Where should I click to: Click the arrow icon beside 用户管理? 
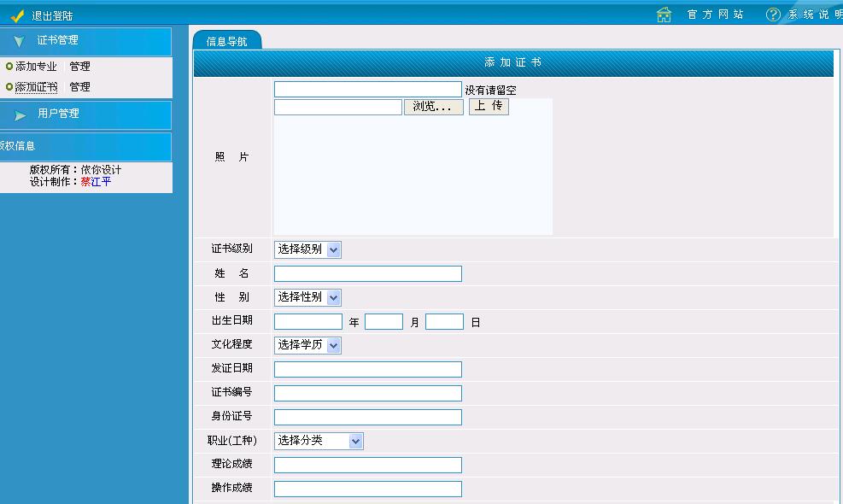21,114
